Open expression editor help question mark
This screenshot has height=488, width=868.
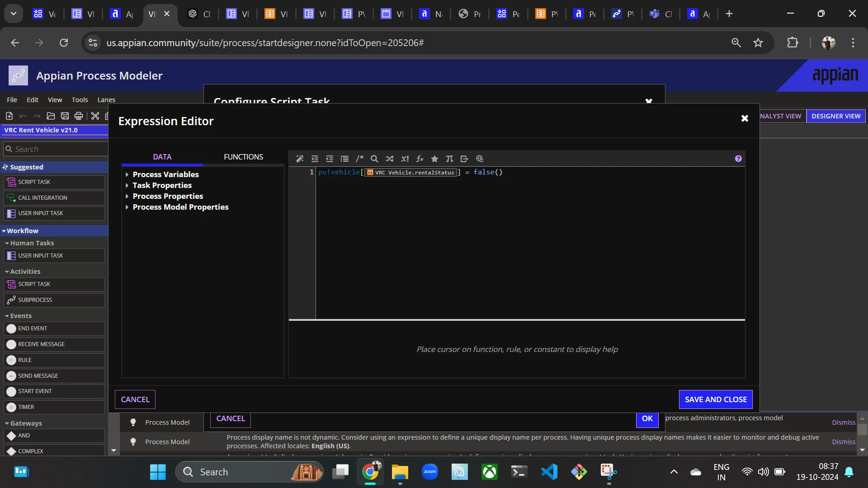click(x=738, y=159)
